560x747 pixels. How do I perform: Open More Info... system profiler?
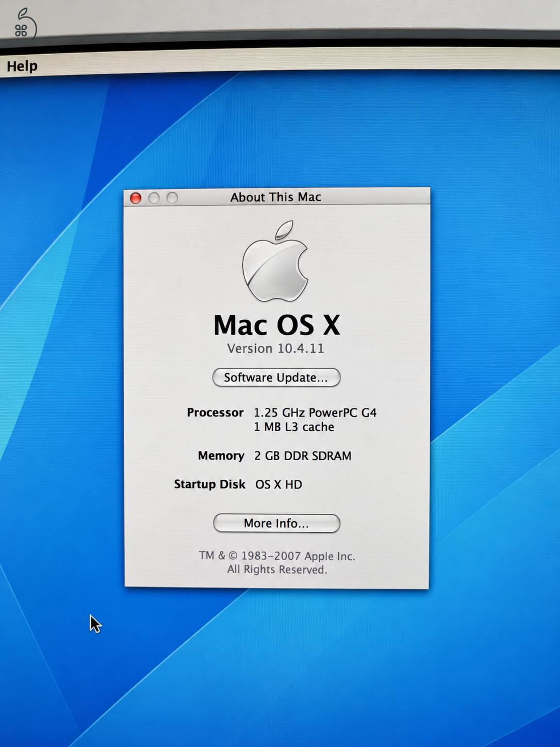(x=276, y=523)
